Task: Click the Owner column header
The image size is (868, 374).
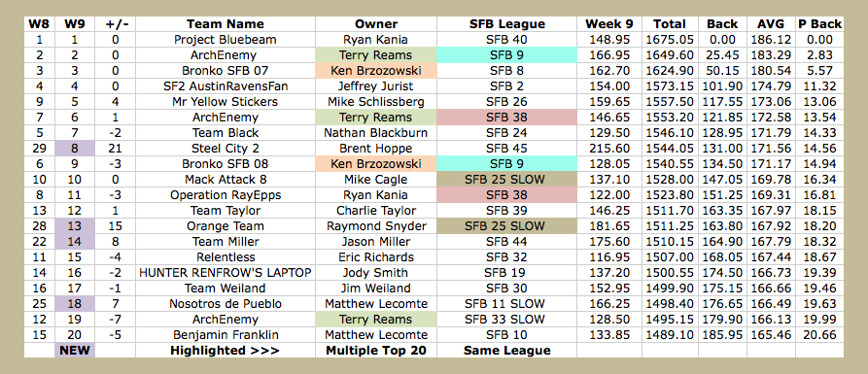Action: (x=376, y=23)
